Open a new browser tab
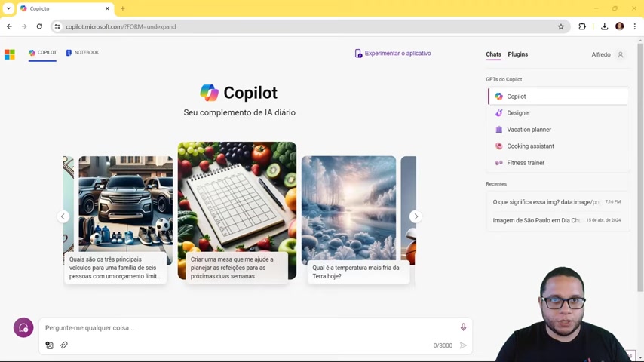 tap(122, 8)
